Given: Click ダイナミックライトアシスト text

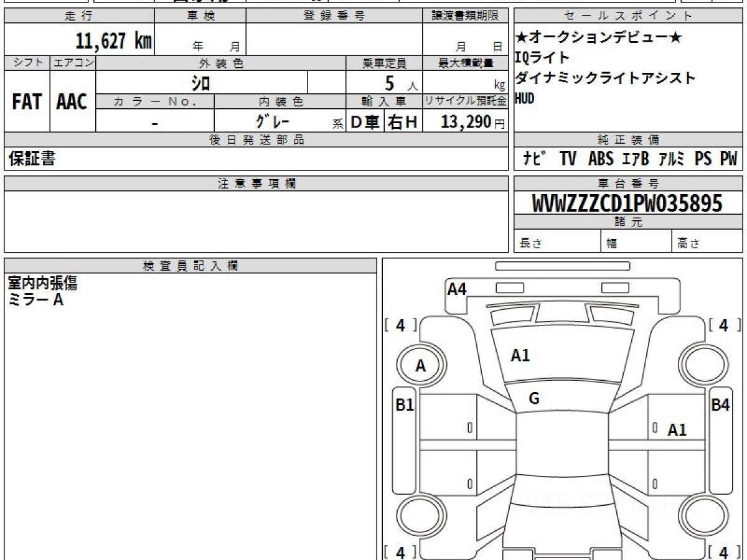Looking at the screenshot, I should (605, 78).
